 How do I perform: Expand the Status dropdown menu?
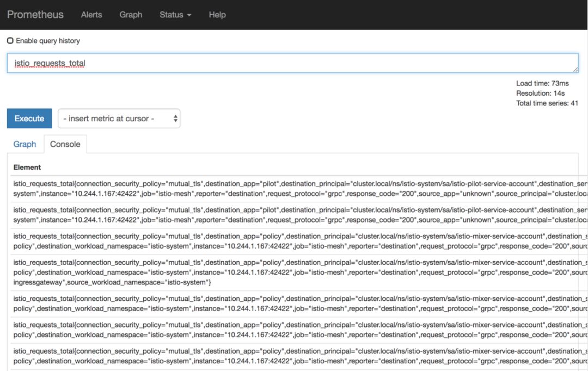tap(175, 15)
